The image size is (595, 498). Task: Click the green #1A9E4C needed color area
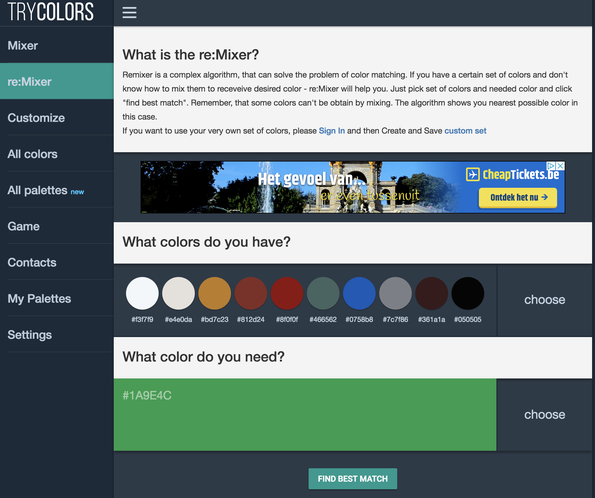pos(305,414)
